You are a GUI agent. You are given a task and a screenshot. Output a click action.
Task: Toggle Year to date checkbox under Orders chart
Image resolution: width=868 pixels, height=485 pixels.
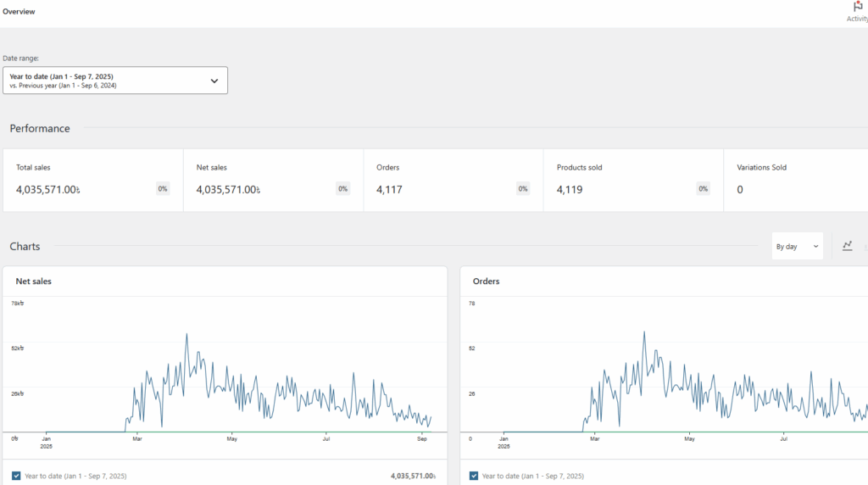(474, 476)
